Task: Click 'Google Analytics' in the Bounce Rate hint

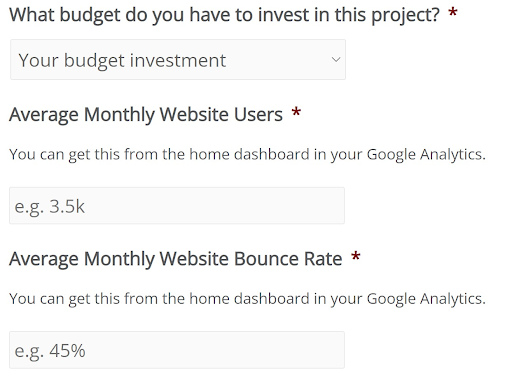Action: click(x=426, y=299)
